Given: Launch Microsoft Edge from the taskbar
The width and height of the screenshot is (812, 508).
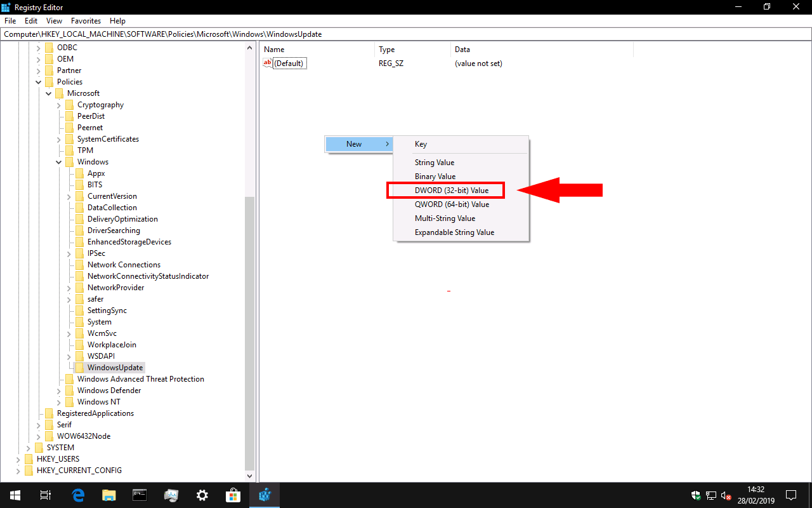Looking at the screenshot, I should pos(77,495).
